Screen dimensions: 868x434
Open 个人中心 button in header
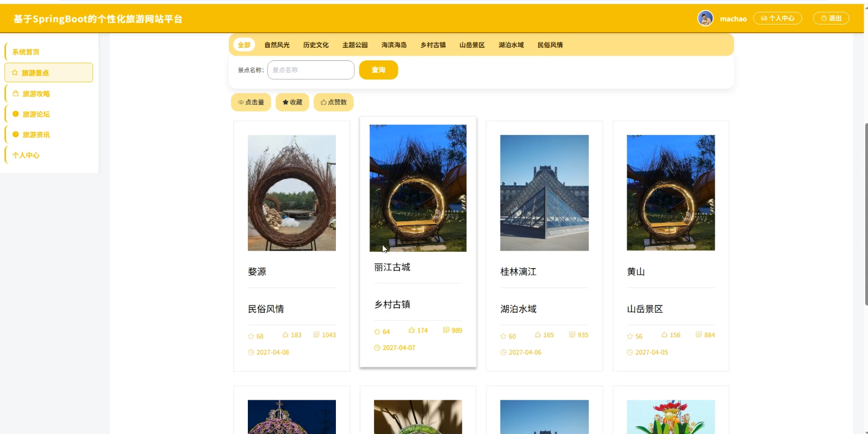[777, 18]
